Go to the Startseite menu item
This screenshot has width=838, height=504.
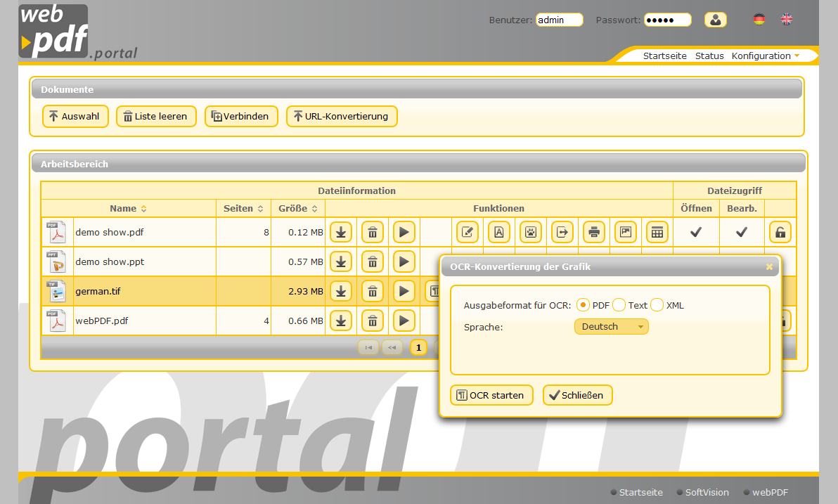click(664, 56)
